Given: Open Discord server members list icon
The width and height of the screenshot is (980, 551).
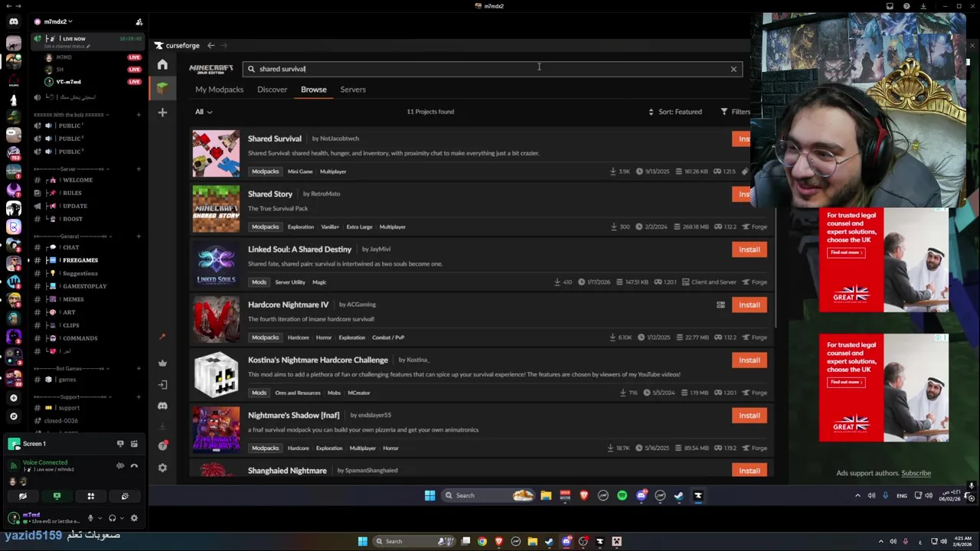Looking at the screenshot, I should point(139,22).
